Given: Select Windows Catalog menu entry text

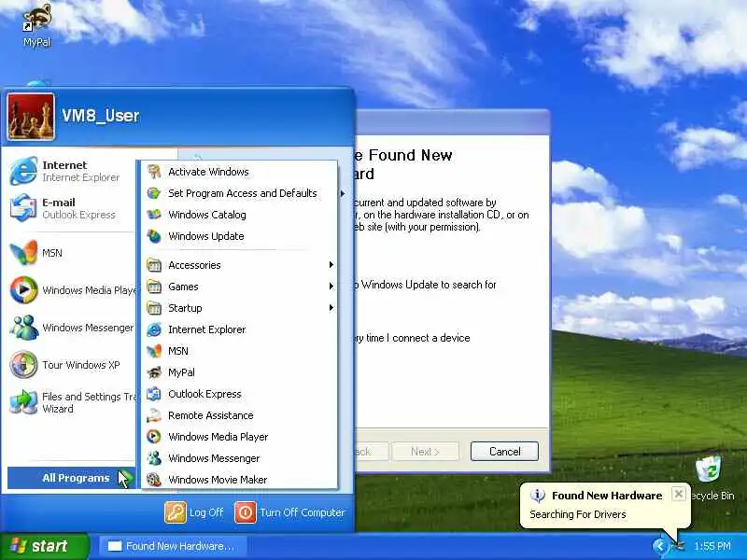Looking at the screenshot, I should 207,215.
